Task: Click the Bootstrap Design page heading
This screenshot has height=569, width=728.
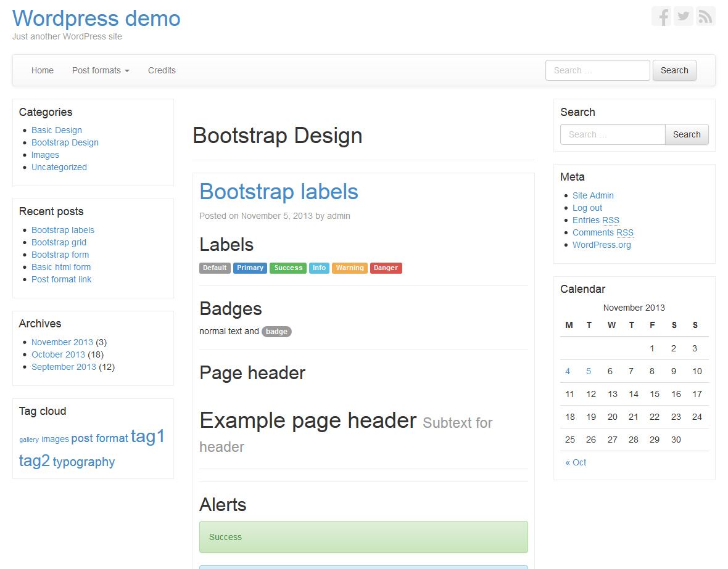Action: [278, 136]
